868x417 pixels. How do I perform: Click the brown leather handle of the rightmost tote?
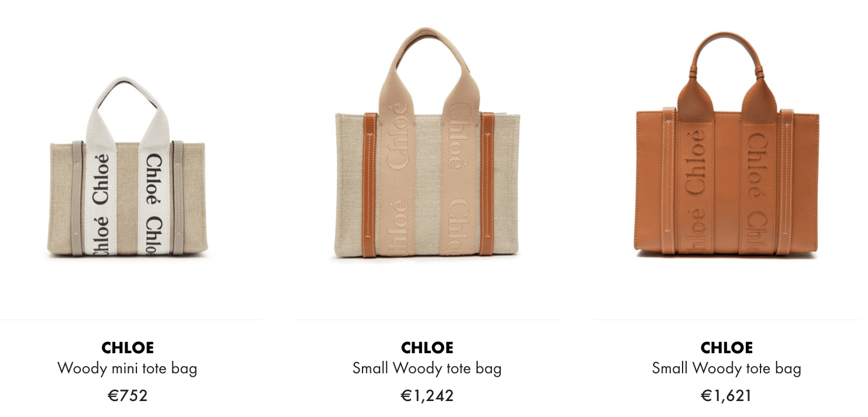[x=727, y=53]
